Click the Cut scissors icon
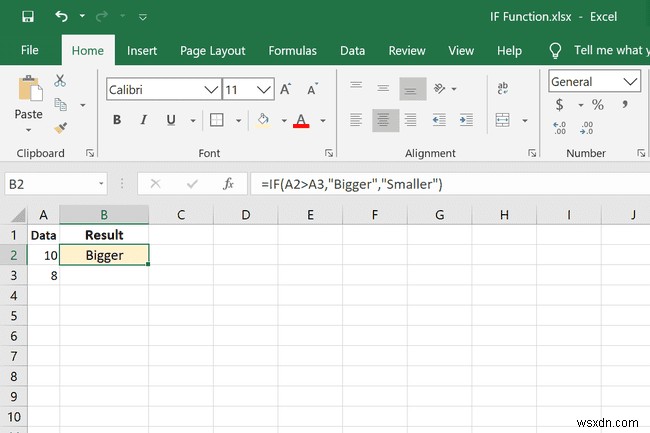Image resolution: width=650 pixels, height=433 pixels. point(60,80)
